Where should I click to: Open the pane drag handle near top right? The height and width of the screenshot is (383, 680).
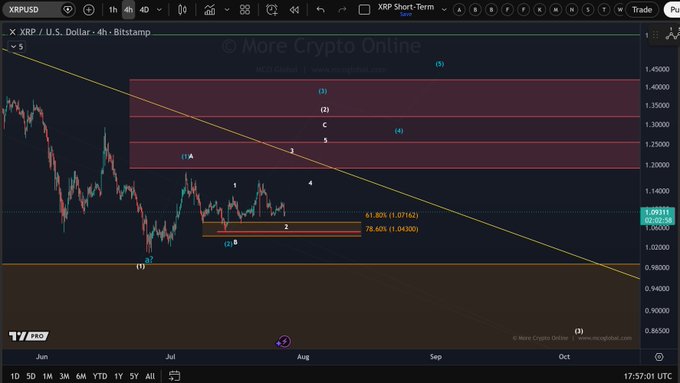(655, 35)
